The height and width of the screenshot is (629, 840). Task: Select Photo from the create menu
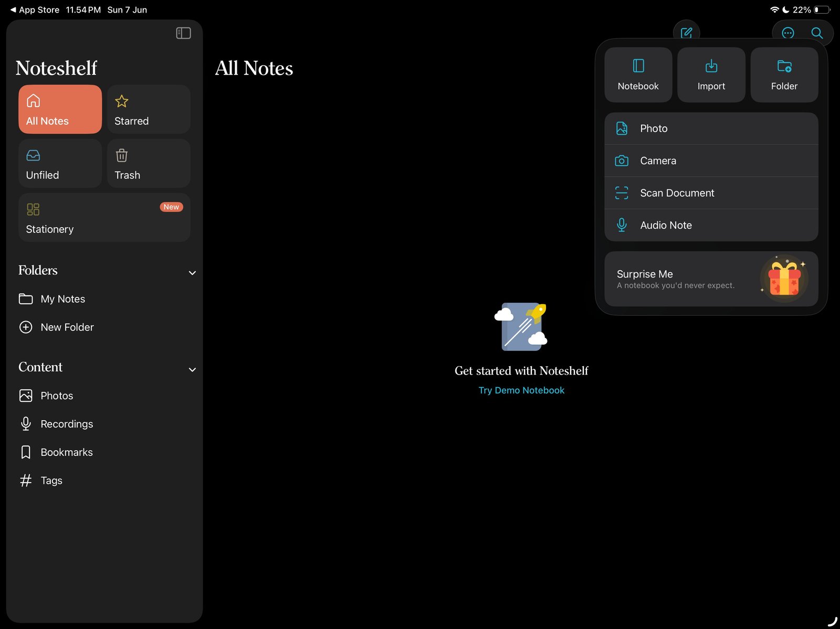(x=711, y=129)
